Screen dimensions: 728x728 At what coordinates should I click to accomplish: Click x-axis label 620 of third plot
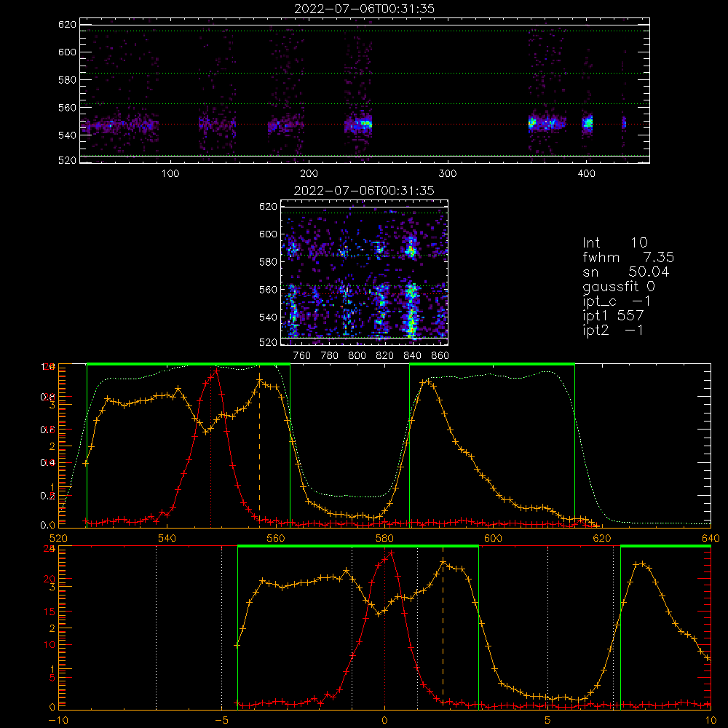tap(602, 538)
